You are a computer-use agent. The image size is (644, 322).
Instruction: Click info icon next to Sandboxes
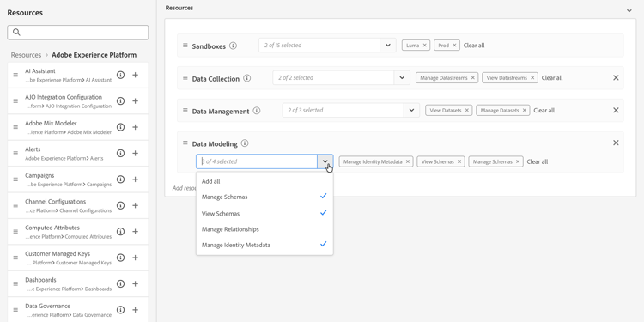pyautogui.click(x=233, y=46)
